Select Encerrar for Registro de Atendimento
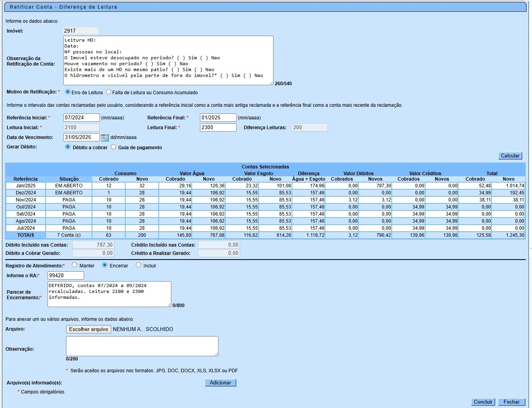Image resolution: width=532 pixels, height=408 pixels. [105, 265]
